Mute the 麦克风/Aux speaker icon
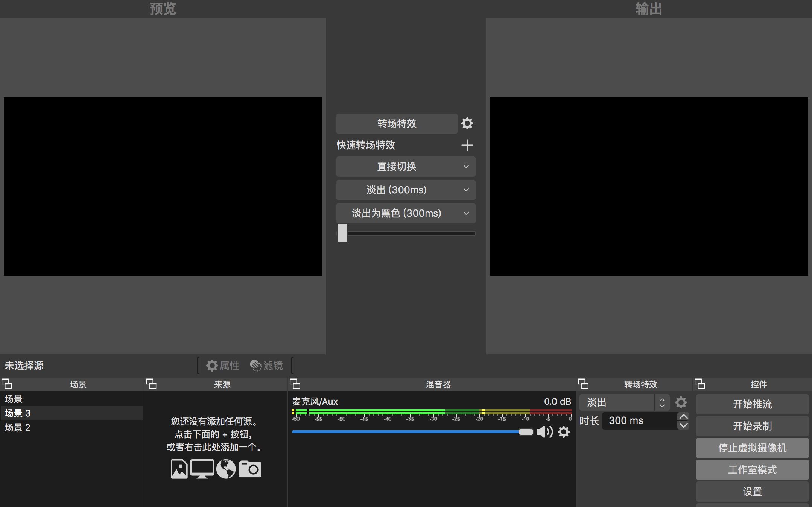This screenshot has height=507, width=812. [x=544, y=432]
